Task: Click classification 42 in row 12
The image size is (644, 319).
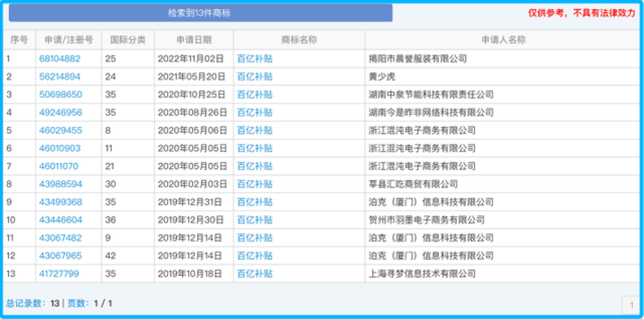Action: (111, 256)
